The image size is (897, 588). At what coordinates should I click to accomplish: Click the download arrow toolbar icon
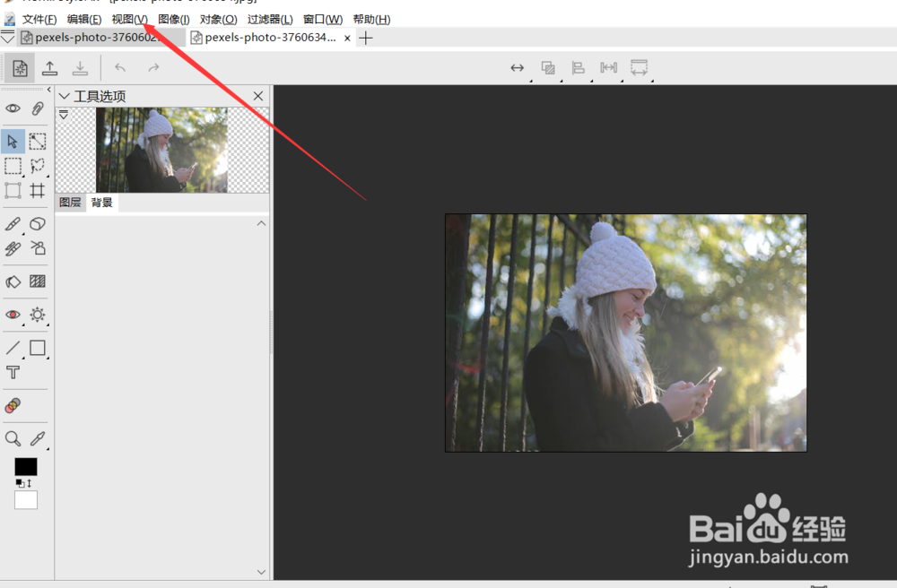point(80,68)
